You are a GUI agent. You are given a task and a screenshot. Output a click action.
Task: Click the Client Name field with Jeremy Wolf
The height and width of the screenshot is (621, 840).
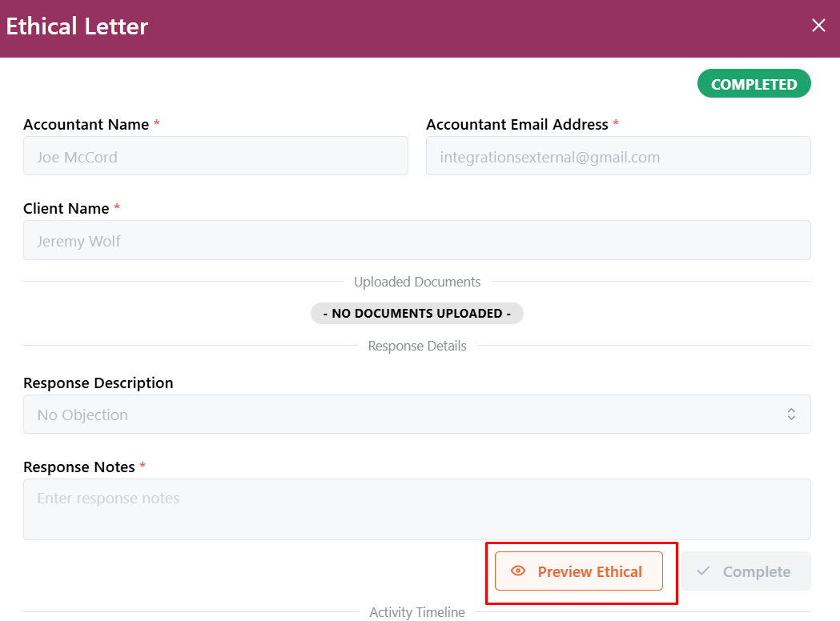416,240
